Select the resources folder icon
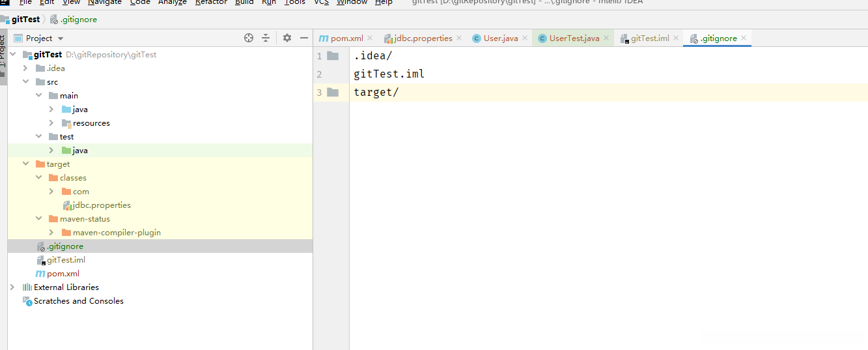This screenshot has width=868, height=350. click(x=66, y=123)
